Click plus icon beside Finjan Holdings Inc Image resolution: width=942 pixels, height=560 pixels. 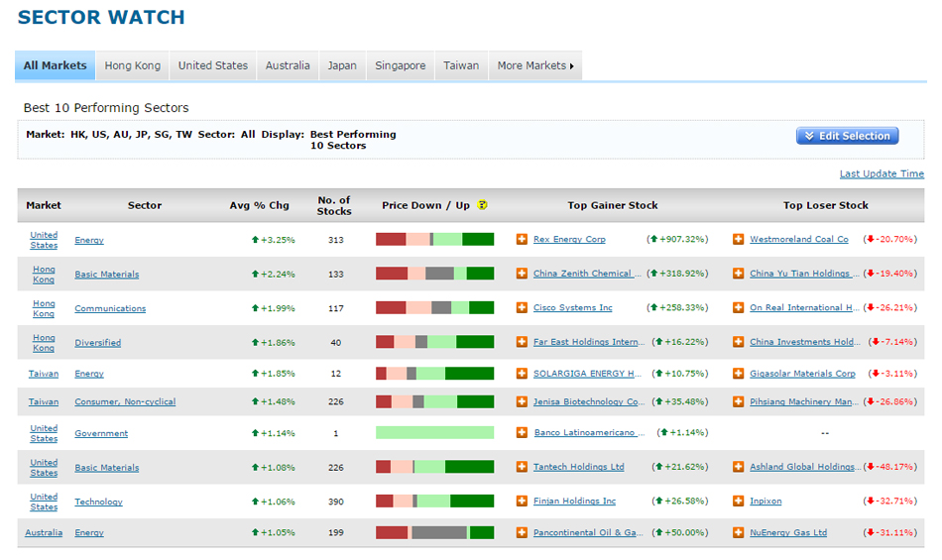tap(522, 502)
